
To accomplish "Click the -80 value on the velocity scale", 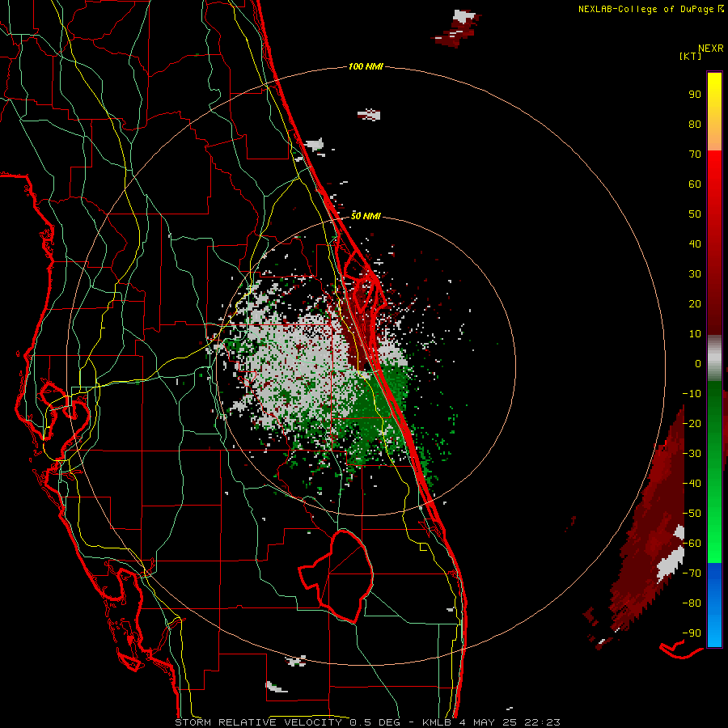I will (x=692, y=603).
